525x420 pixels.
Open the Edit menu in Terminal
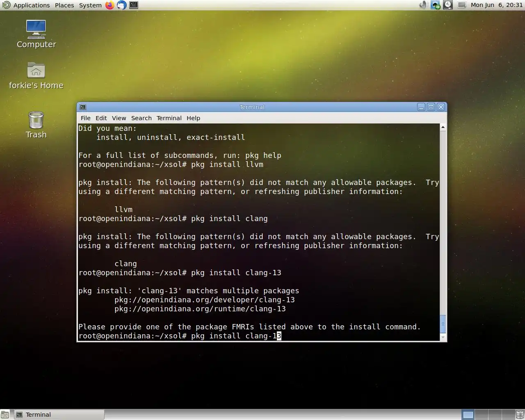click(x=101, y=118)
